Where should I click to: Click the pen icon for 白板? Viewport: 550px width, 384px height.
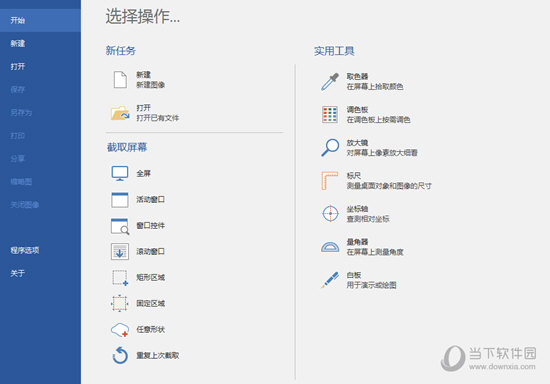click(330, 280)
